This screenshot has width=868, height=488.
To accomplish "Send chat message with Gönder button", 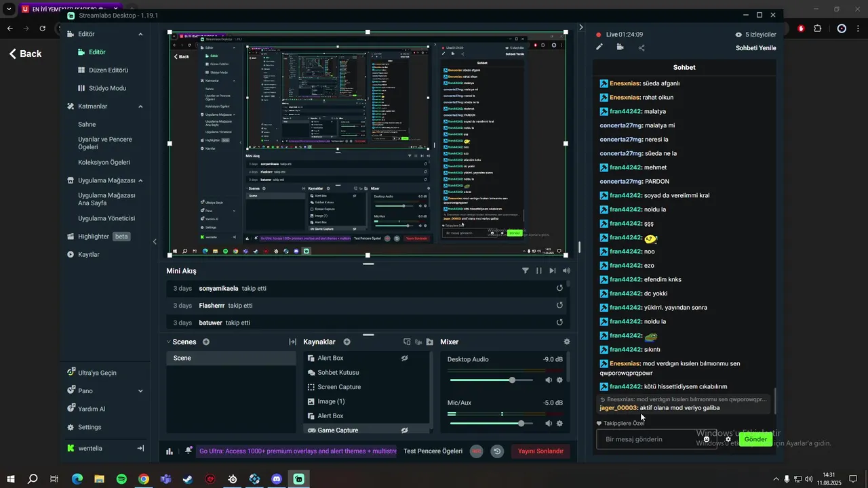I will coord(755,439).
